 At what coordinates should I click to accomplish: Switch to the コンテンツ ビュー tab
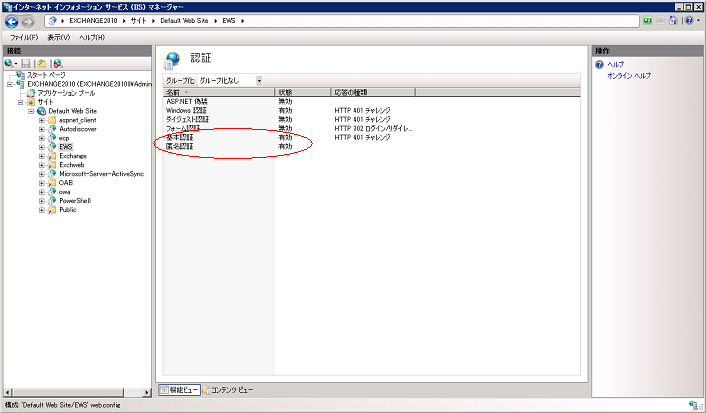pos(228,390)
